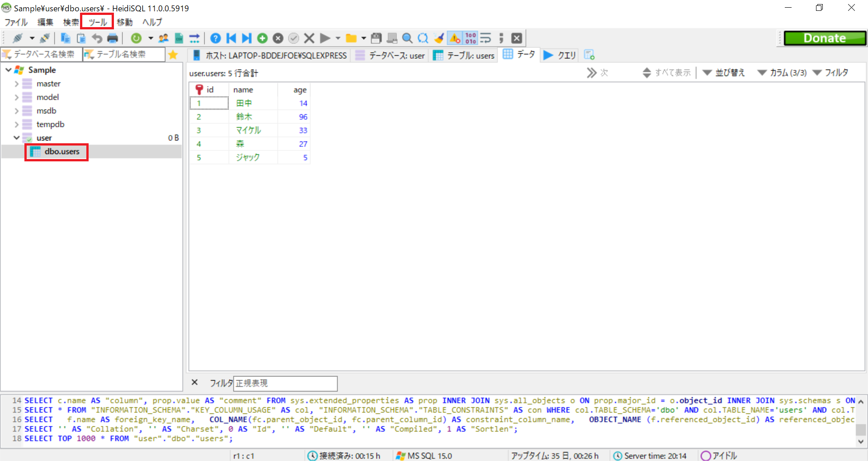Open the run query dropdown arrow
This screenshot has height=461, width=868.
pyautogui.click(x=338, y=38)
